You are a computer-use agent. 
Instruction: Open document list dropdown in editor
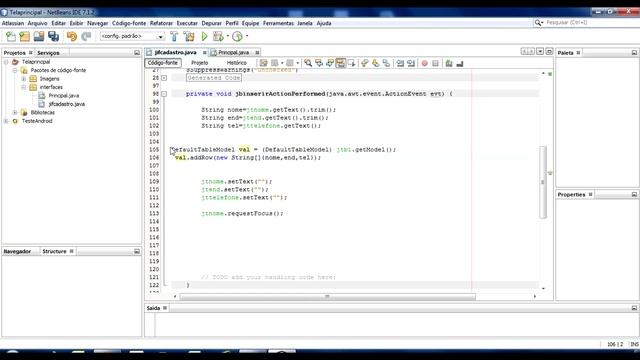click(540, 51)
